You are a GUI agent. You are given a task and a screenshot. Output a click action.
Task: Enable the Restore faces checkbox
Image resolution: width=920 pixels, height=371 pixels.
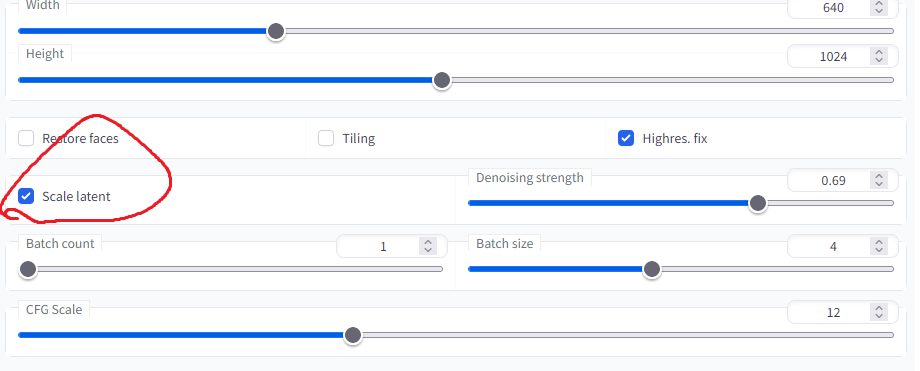click(26, 139)
